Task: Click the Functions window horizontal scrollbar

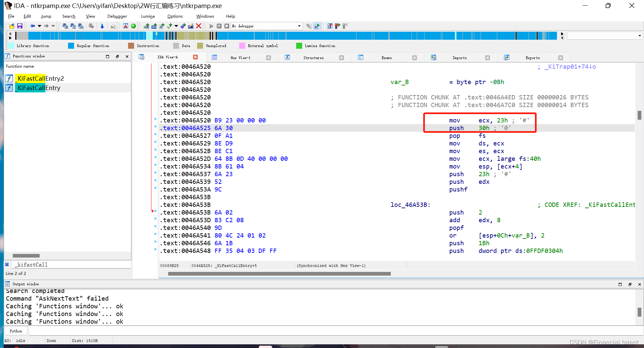Action: coord(26,256)
